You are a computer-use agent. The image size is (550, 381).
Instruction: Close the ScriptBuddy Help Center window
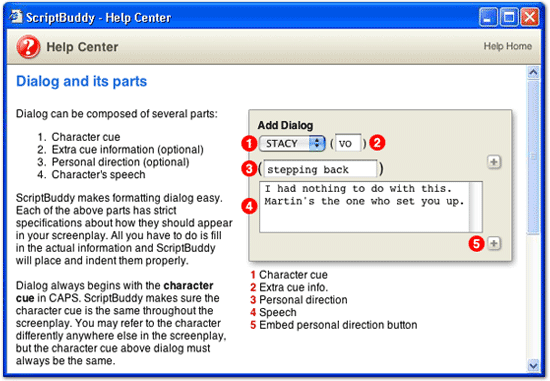[x=529, y=17]
